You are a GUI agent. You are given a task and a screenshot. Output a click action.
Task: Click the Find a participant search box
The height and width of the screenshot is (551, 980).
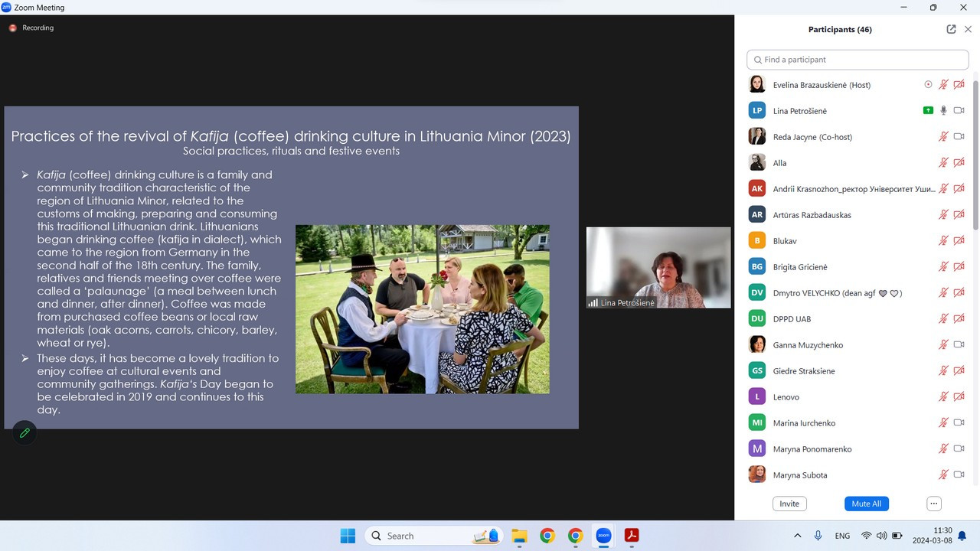pyautogui.click(x=857, y=60)
